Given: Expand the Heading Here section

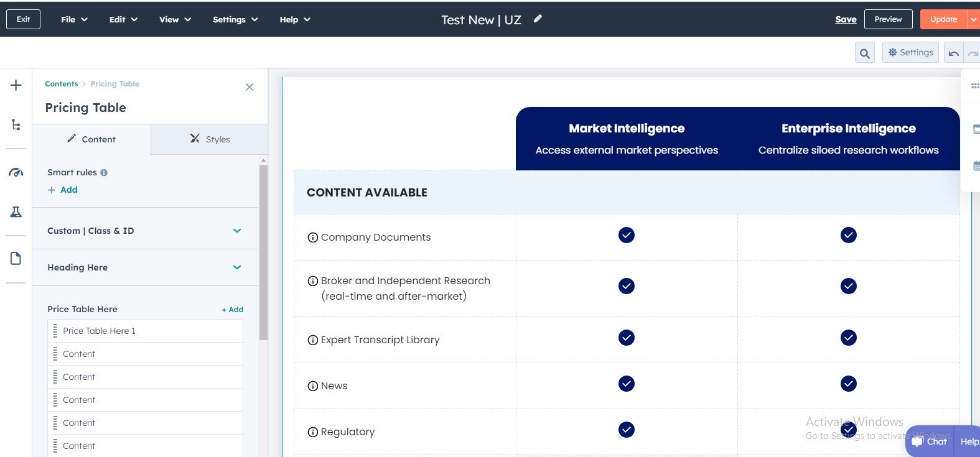Looking at the screenshot, I should (x=236, y=267).
